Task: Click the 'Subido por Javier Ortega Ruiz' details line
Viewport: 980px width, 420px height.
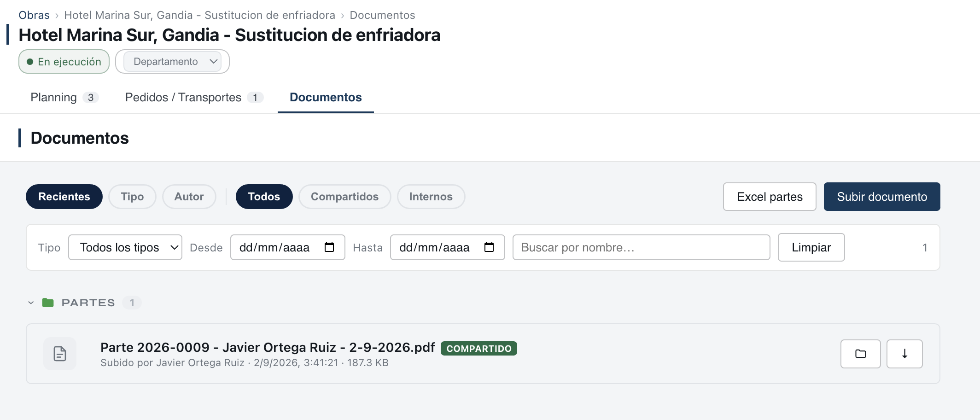Action: 245,363
